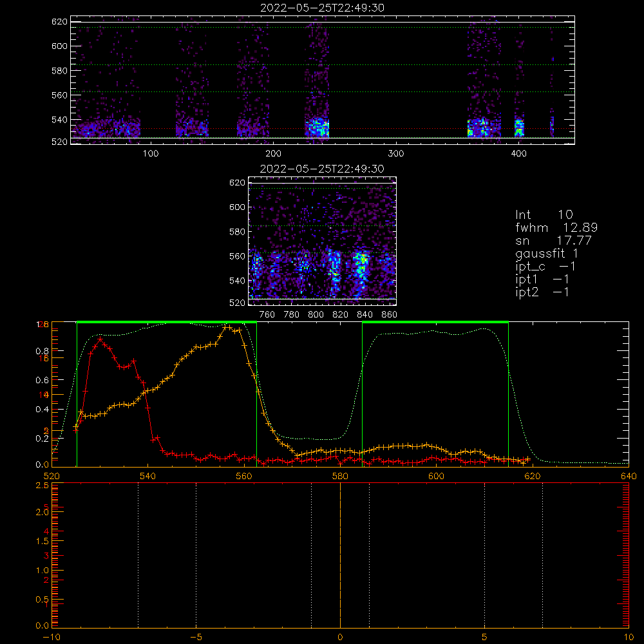Click x-axis label 640 on the profile plot
The width and height of the screenshot is (644, 644).
[629, 476]
